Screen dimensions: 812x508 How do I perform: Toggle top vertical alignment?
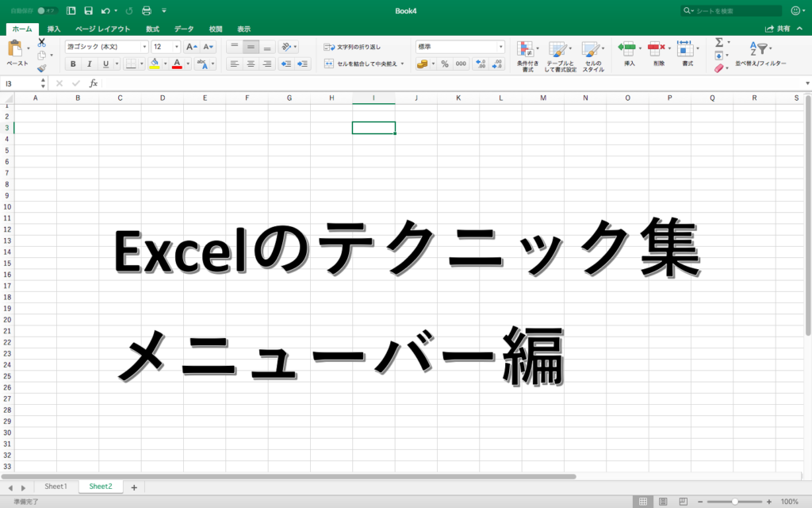(x=235, y=47)
